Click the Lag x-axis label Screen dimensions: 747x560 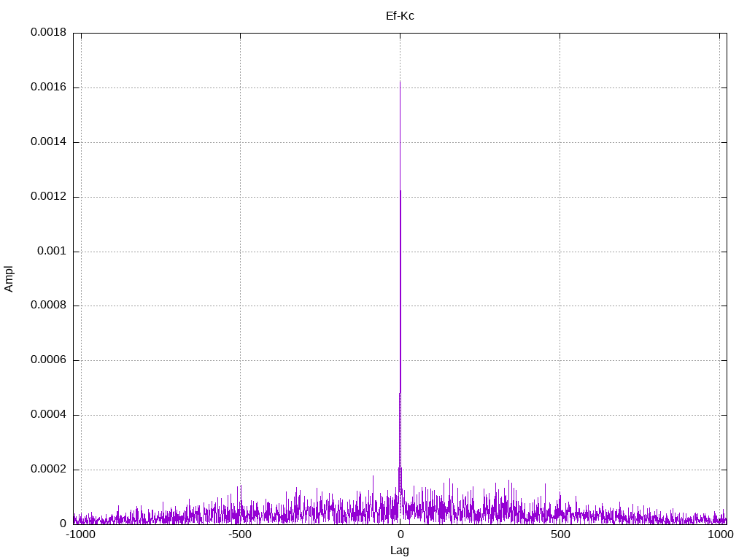coord(400,551)
